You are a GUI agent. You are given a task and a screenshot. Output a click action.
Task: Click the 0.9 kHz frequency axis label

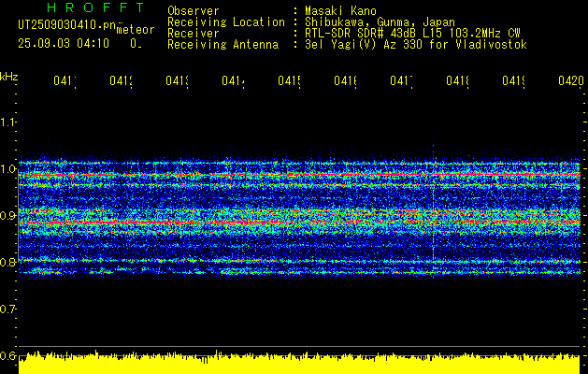(x=7, y=215)
